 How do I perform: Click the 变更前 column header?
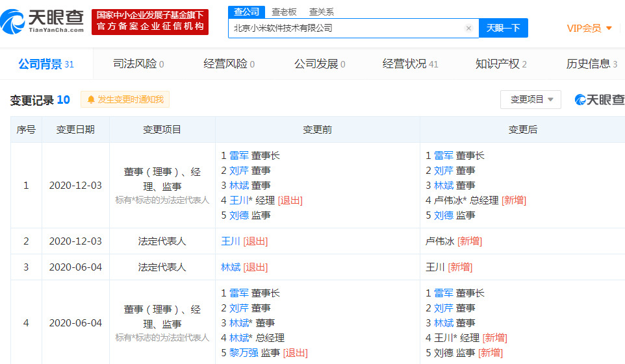pos(317,129)
